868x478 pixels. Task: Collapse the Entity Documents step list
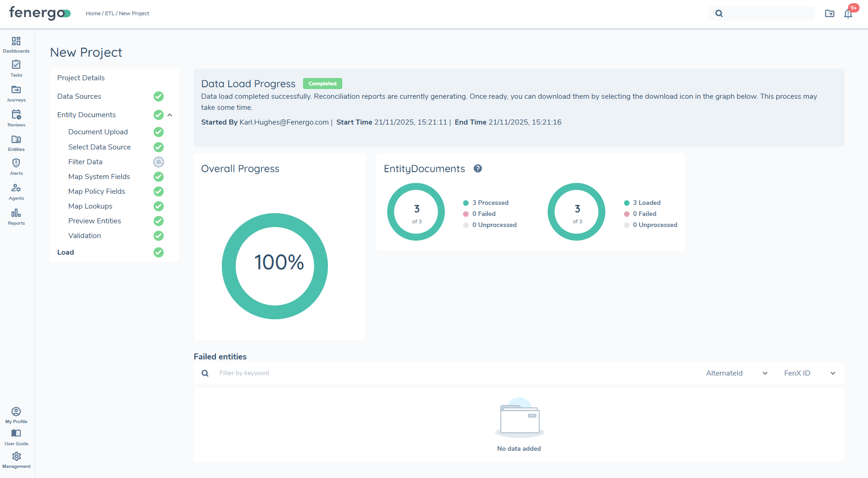171,114
